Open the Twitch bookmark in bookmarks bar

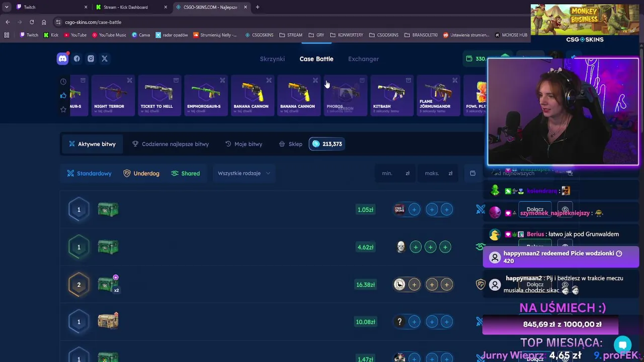point(29,35)
